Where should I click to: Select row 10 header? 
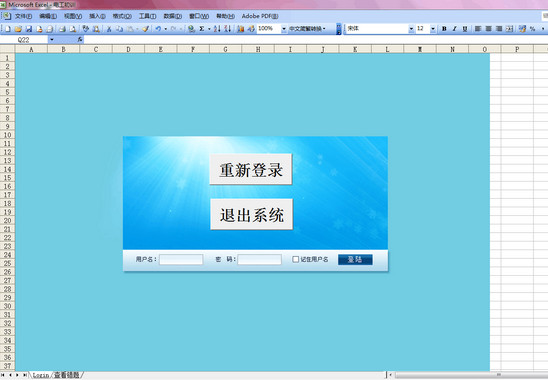point(7,135)
